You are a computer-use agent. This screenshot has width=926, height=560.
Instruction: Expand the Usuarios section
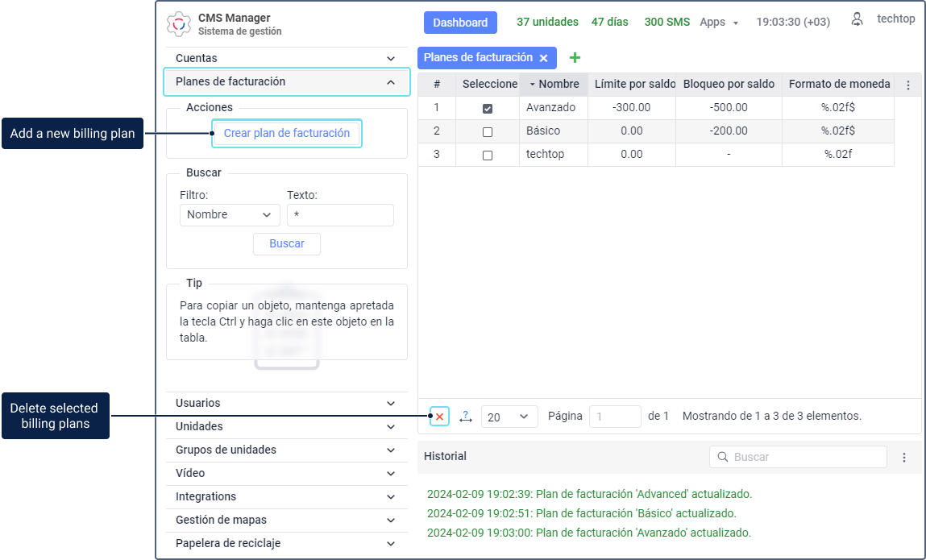click(x=286, y=403)
